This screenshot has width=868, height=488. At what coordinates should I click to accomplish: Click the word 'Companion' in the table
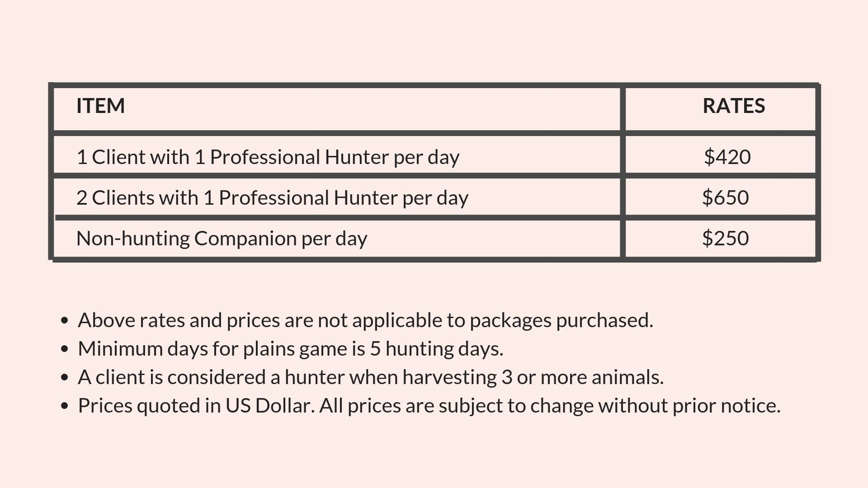coord(245,239)
